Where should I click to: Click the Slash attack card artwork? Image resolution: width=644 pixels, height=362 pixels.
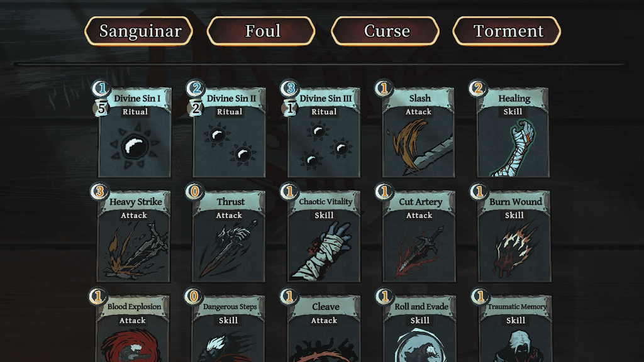click(418, 146)
